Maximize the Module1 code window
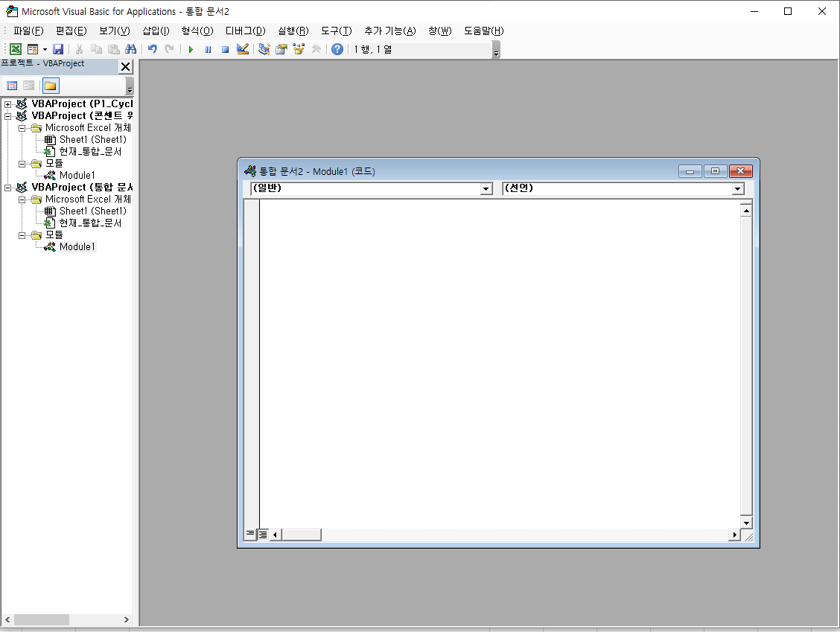Screen dimensions: 840x632 [715, 171]
